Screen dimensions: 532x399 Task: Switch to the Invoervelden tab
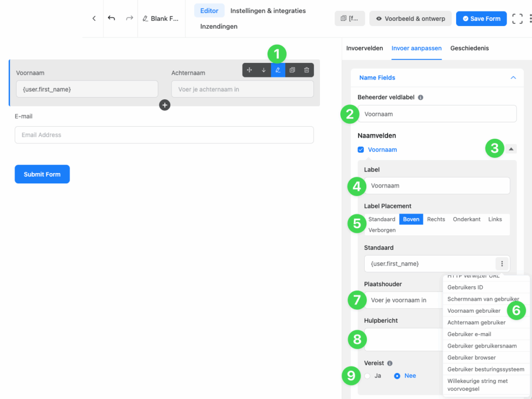pyautogui.click(x=364, y=48)
